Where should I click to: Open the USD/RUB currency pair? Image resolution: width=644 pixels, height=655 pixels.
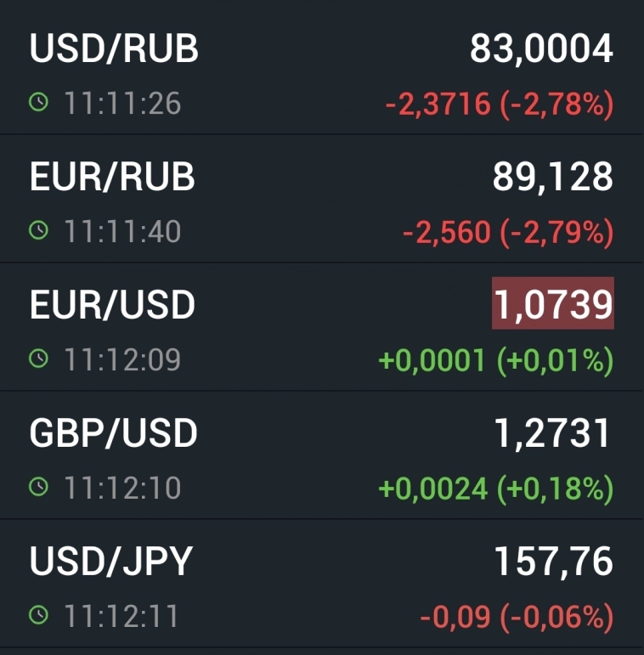[x=114, y=48]
